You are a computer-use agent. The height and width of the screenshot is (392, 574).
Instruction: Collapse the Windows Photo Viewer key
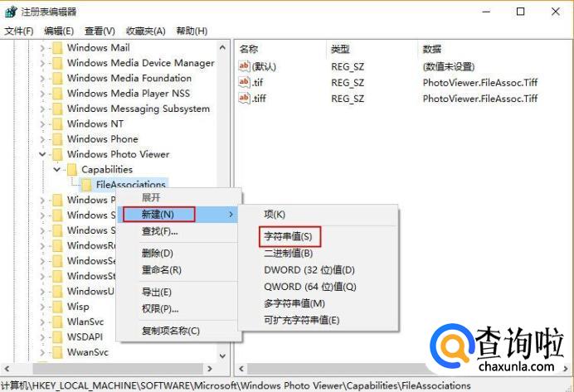(42, 154)
